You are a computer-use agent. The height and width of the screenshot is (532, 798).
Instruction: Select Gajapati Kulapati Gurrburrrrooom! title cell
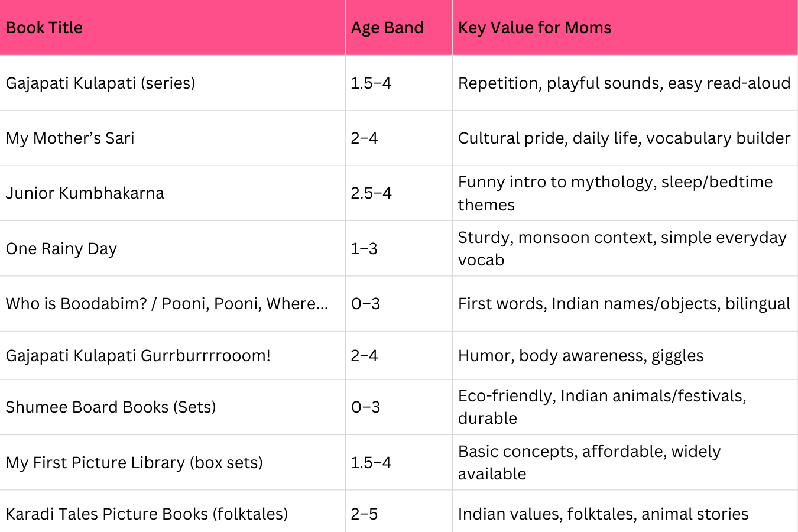pos(138,356)
